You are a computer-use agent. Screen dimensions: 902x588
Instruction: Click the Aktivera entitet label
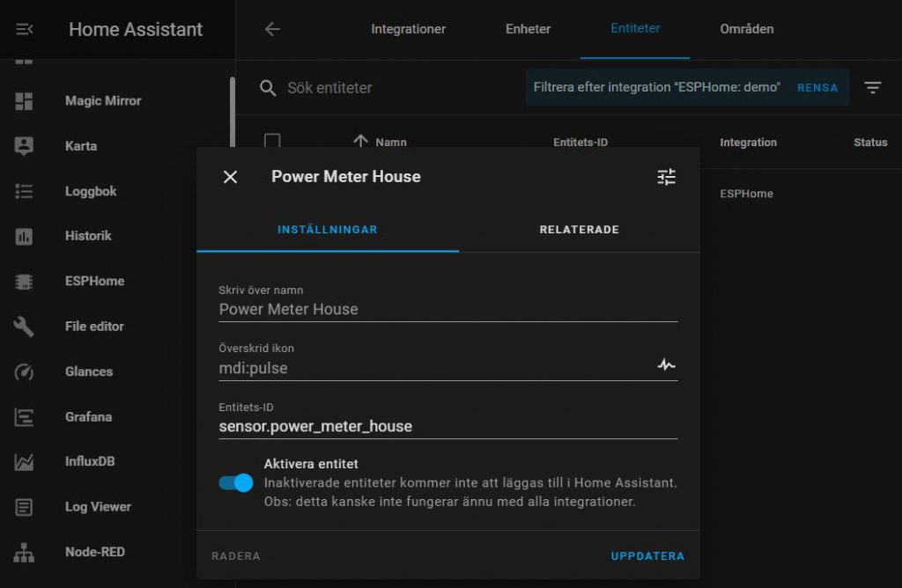pos(311,464)
